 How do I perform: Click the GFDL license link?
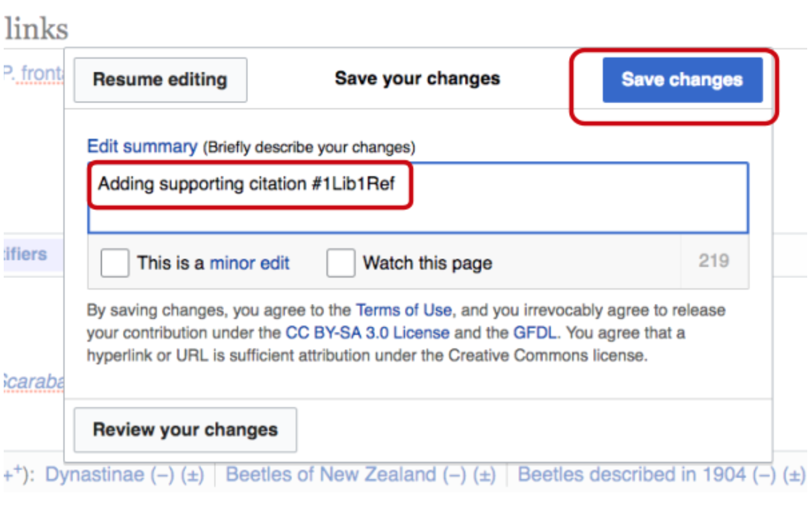tap(534, 333)
